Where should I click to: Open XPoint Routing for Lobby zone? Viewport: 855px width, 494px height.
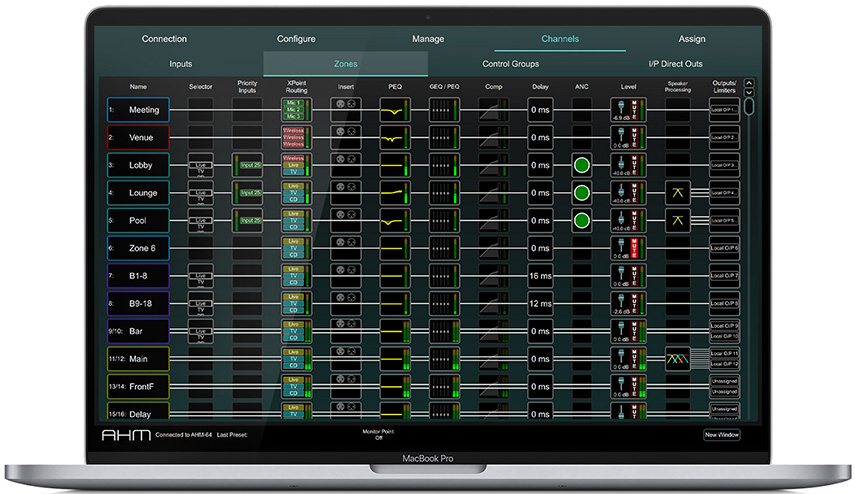click(x=297, y=165)
